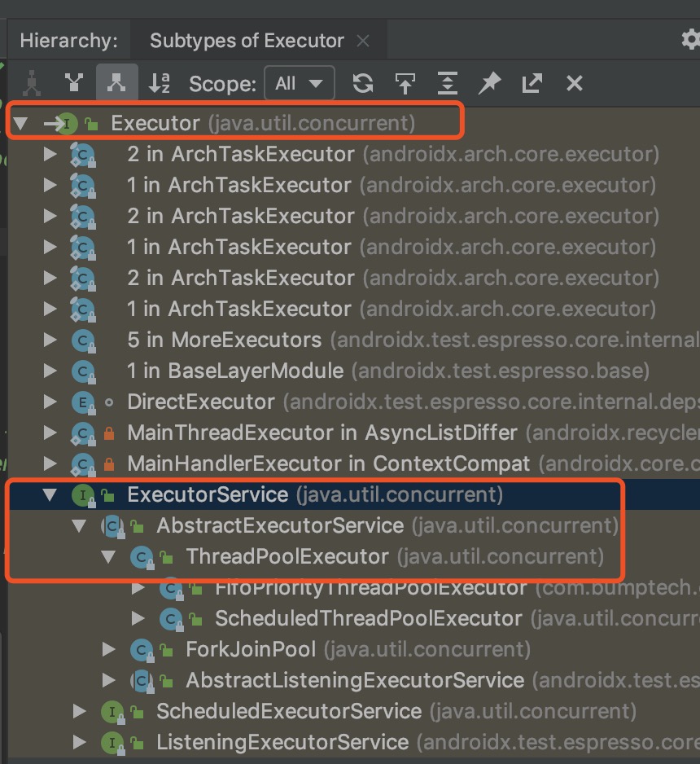Select the ThreadPoolExecutor row text
Image resolution: width=700 pixels, height=764 pixels.
(395, 556)
